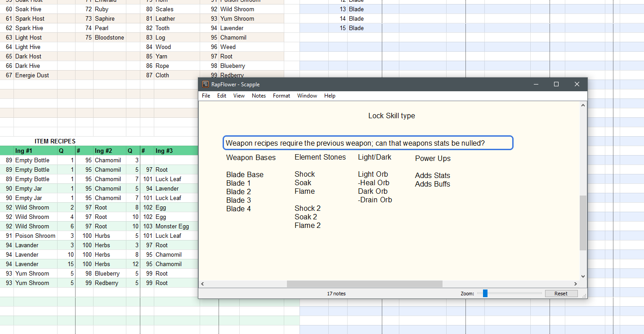Select the 'Power Ups' note heading
This screenshot has height=334, width=644.
coord(433,158)
